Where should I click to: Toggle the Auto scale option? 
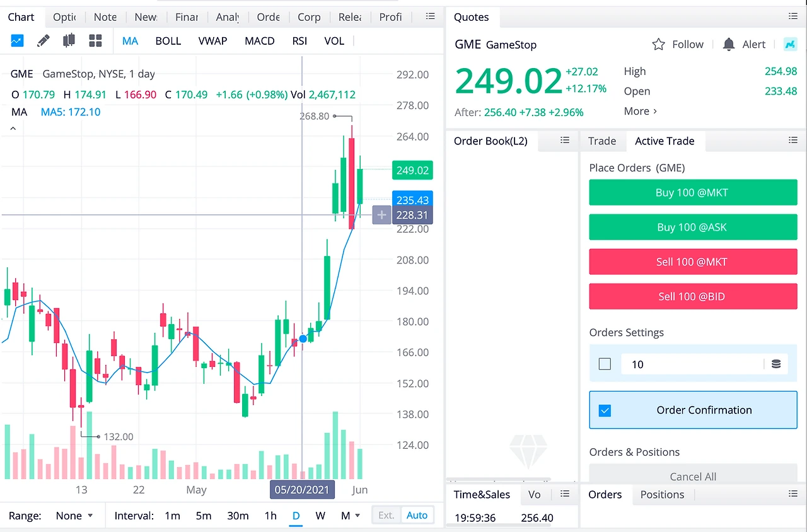point(417,515)
